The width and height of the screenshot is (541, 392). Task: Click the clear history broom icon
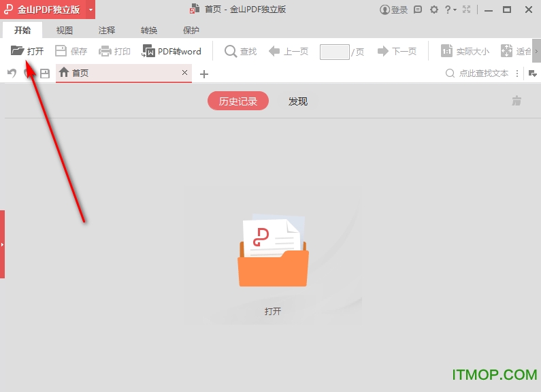(x=517, y=101)
